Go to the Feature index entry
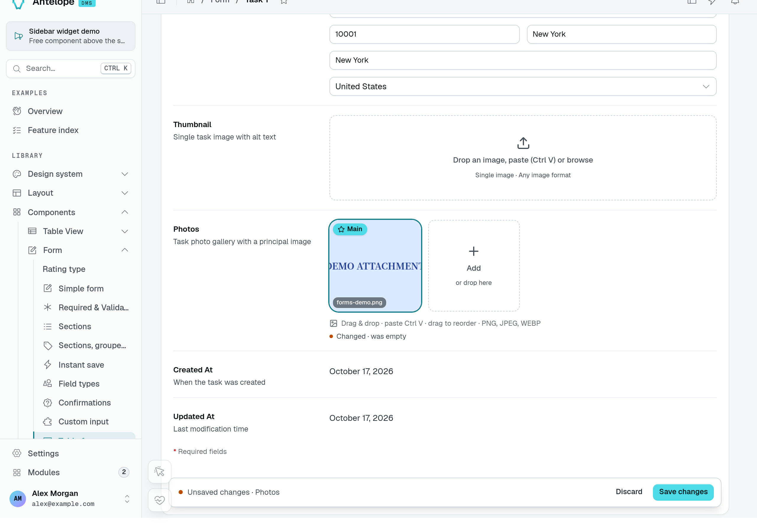Viewport: 757px width, 532px height. click(x=71, y=130)
